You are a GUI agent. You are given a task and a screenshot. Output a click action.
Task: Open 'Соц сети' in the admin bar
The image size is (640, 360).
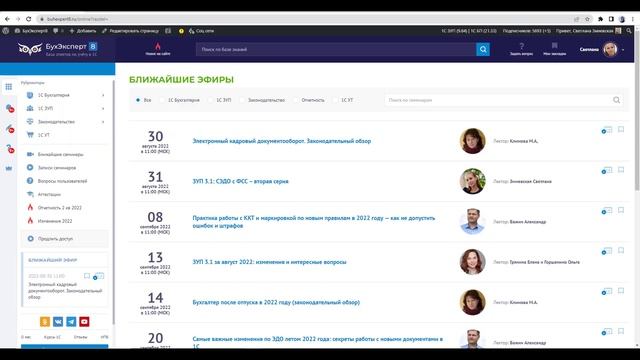tap(202, 31)
